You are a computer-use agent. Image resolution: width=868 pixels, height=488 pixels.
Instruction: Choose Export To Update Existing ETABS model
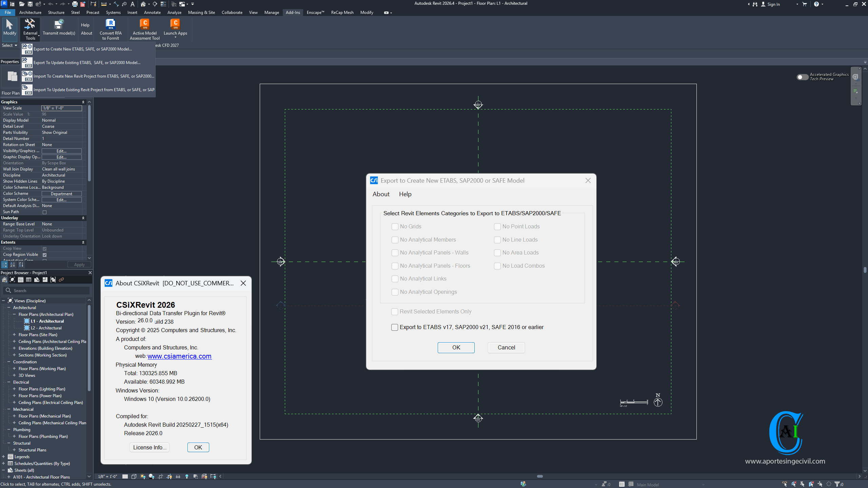point(87,63)
